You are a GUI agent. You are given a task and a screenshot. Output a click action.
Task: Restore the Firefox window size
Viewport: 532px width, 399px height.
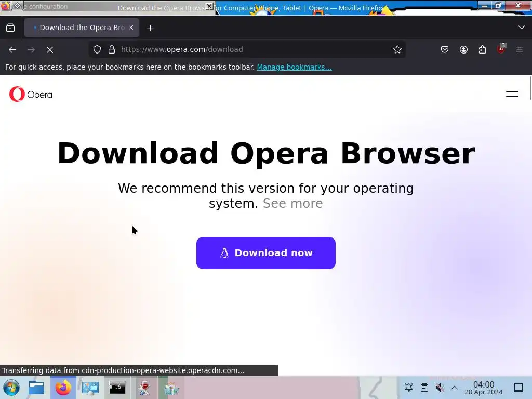[498, 5]
